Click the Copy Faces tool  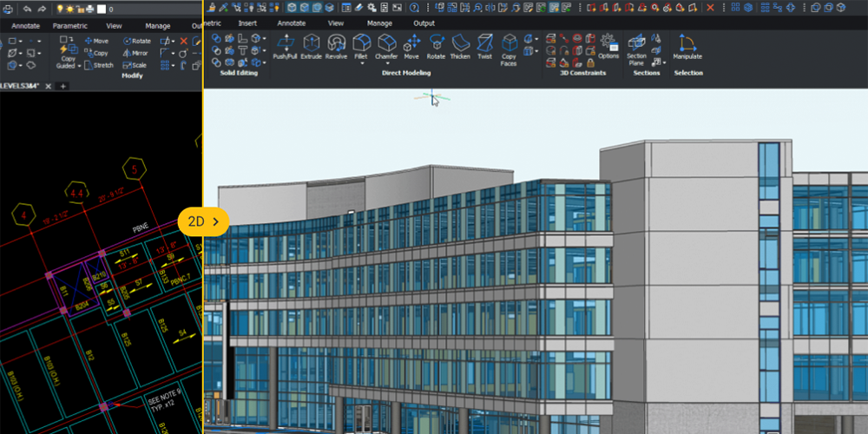509,49
